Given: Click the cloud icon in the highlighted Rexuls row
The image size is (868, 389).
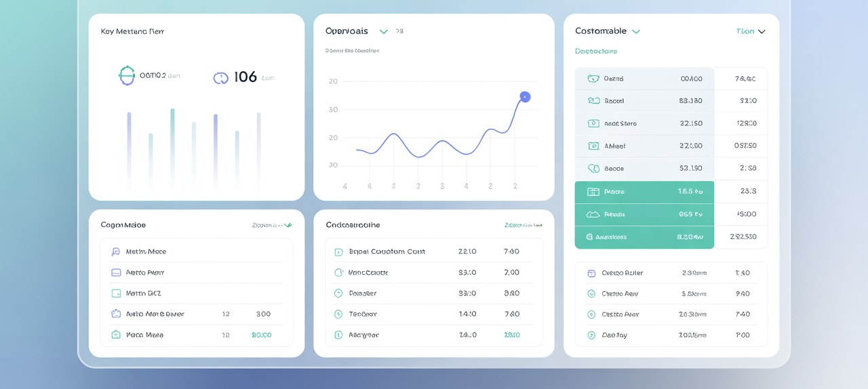Looking at the screenshot, I should [593, 214].
